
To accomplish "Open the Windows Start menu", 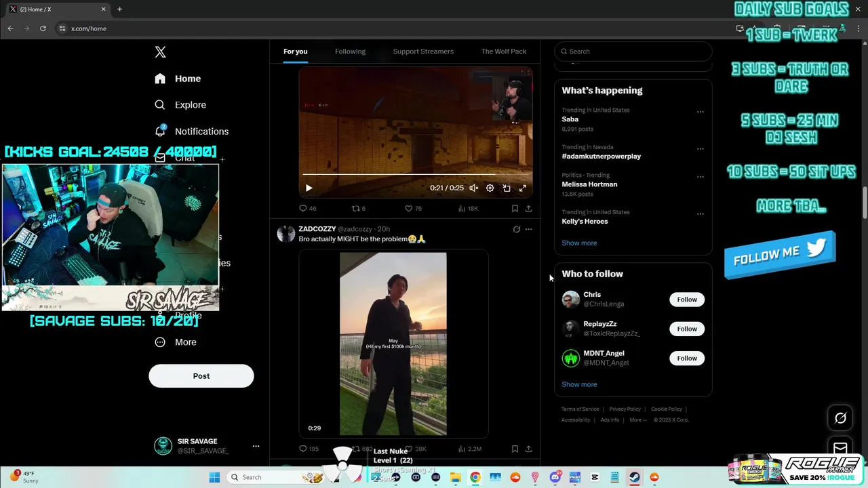I will tap(214, 477).
